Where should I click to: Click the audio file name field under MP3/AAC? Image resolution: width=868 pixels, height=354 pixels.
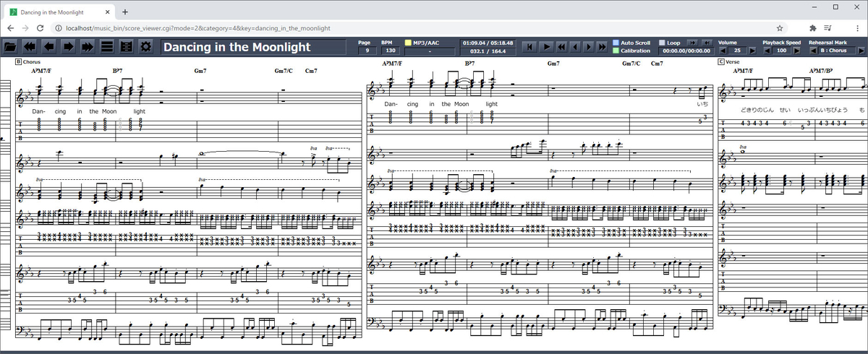point(430,51)
